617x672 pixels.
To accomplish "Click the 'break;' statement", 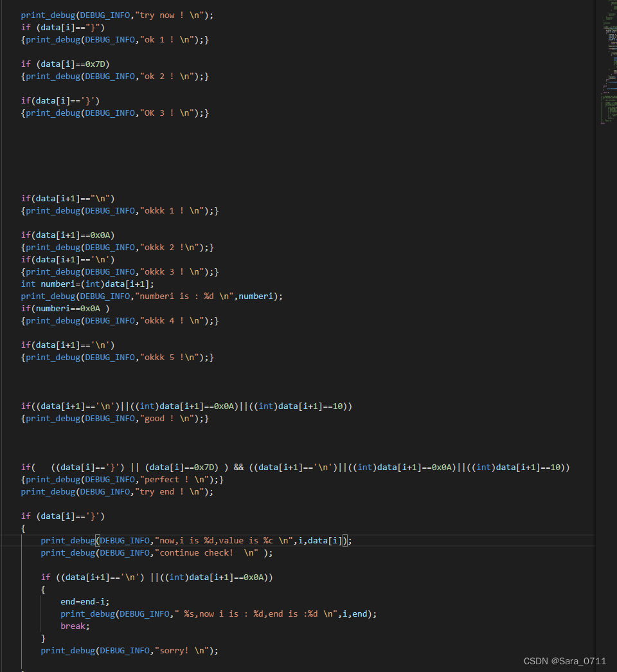I will tap(75, 626).
